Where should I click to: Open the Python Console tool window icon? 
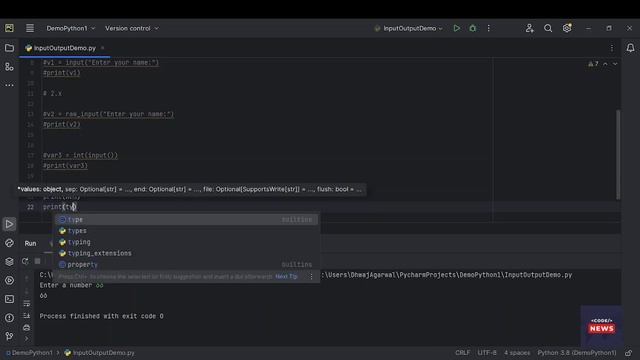tap(9, 243)
